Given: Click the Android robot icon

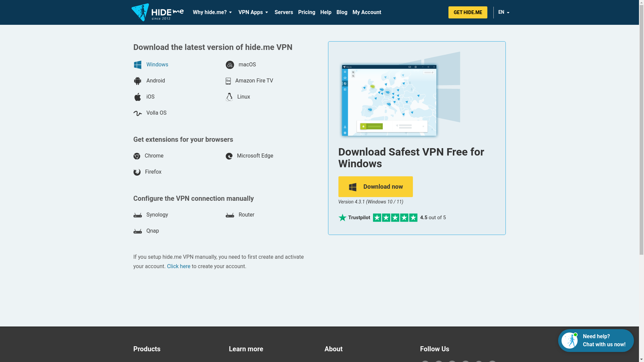Looking at the screenshot, I should point(138,81).
